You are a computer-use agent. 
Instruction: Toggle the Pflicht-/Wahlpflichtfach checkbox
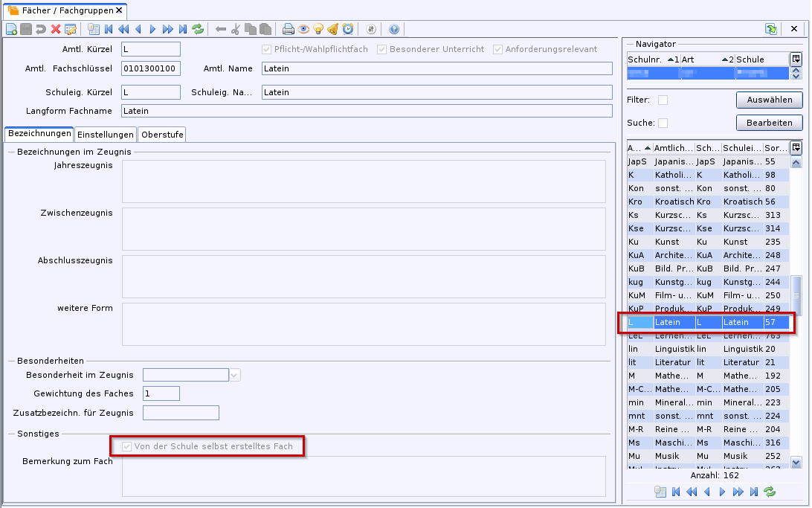pos(267,49)
